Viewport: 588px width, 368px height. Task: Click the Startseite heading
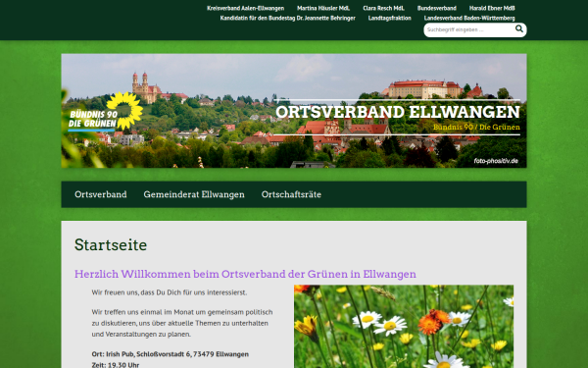coord(111,244)
